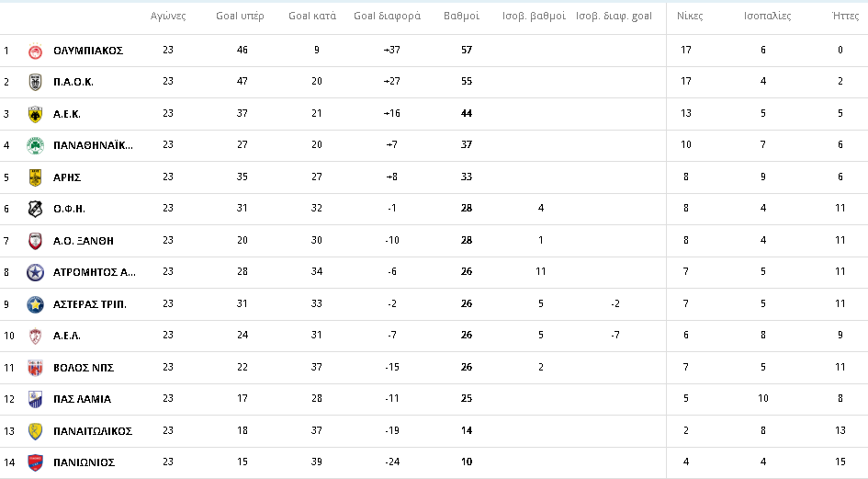The width and height of the screenshot is (868, 479).
Task: Click the Βαθμοί column header
Action: (x=462, y=16)
